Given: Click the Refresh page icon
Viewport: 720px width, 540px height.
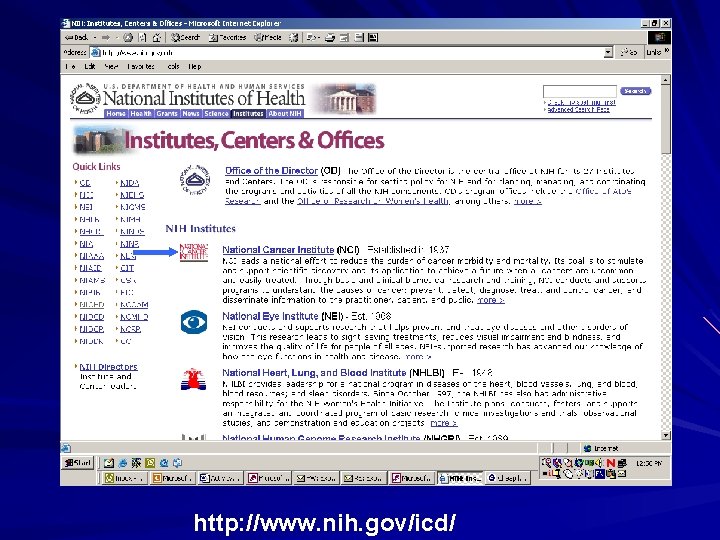Looking at the screenshot, I should pyautogui.click(x=143, y=38).
